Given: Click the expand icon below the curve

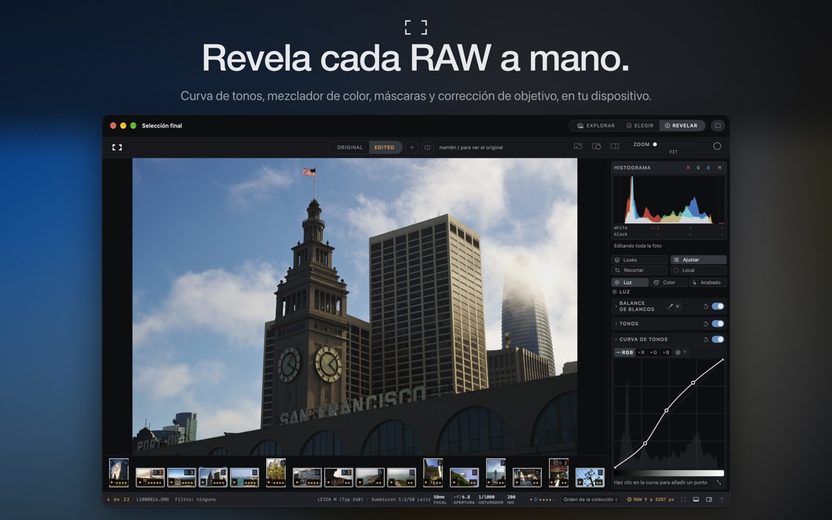Looking at the screenshot, I should 719,482.
